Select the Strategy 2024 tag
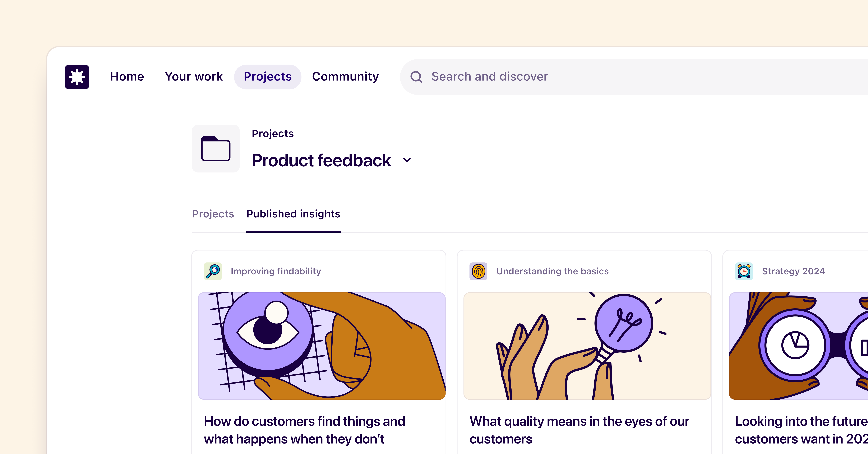The width and height of the screenshot is (868, 454). coord(793,271)
